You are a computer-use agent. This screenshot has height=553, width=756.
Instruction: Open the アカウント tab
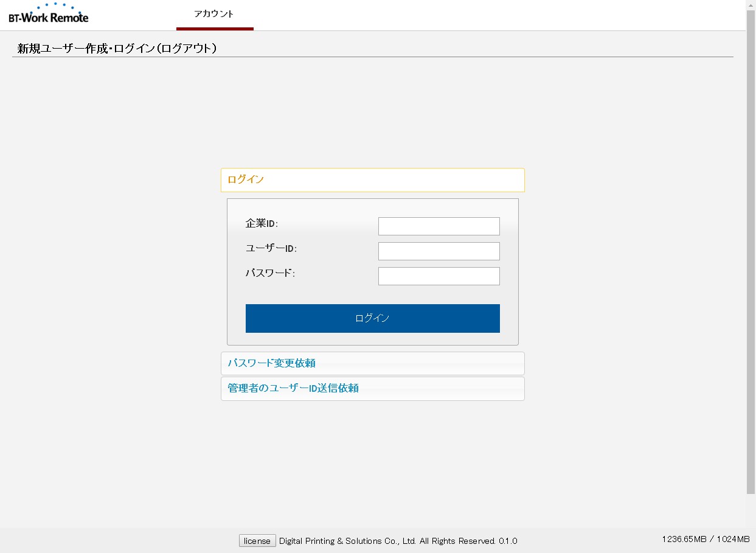tap(214, 14)
